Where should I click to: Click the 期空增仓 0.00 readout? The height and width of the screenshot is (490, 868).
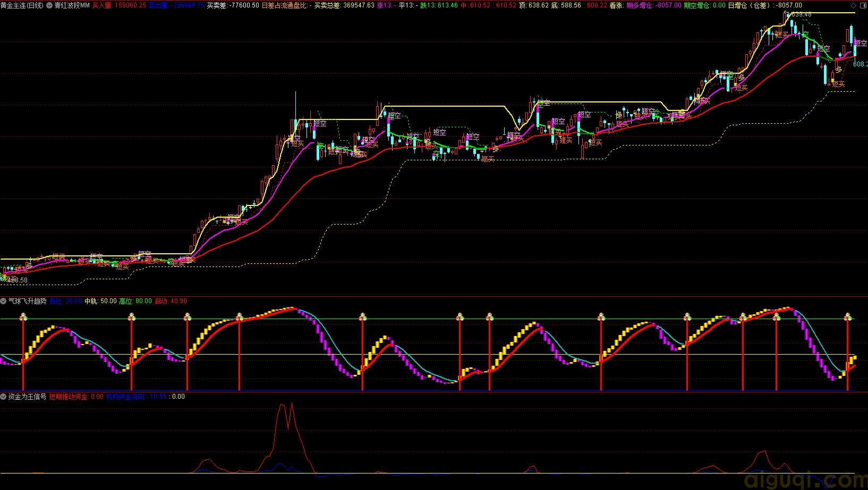(705, 5)
